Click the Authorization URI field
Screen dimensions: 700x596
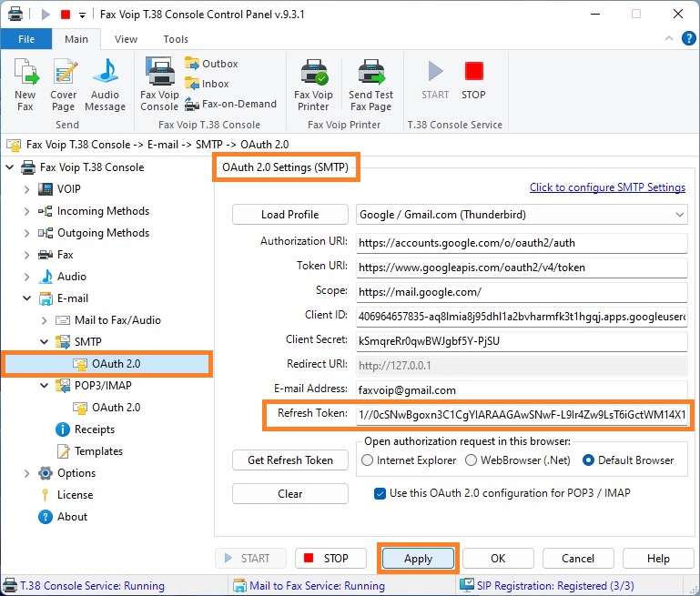(x=522, y=243)
